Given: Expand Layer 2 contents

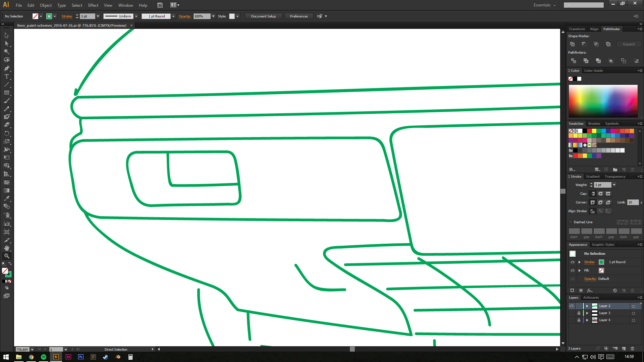Looking at the screenshot, I should (587, 306).
